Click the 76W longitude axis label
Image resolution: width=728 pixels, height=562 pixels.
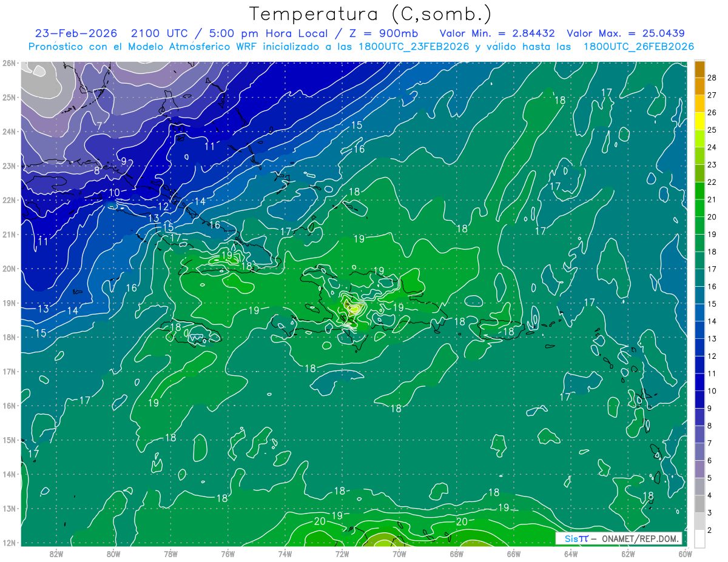click(228, 553)
